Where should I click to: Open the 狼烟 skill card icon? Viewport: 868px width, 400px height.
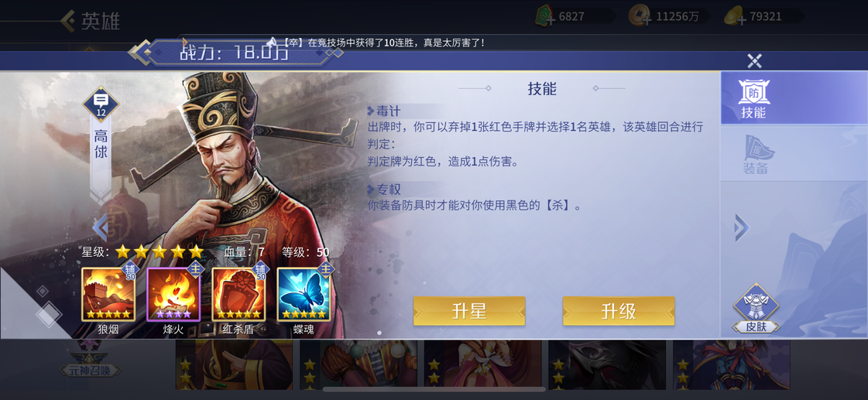(x=108, y=294)
